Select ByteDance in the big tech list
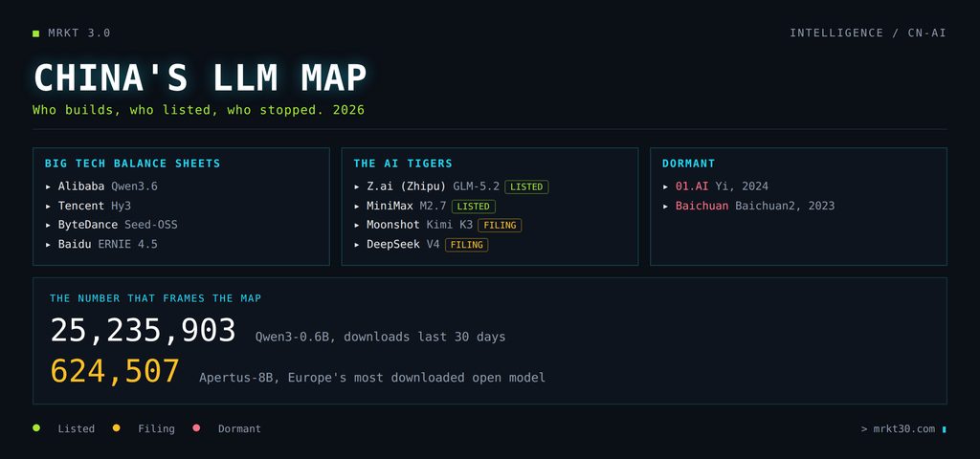This screenshot has height=459, width=980. click(88, 225)
